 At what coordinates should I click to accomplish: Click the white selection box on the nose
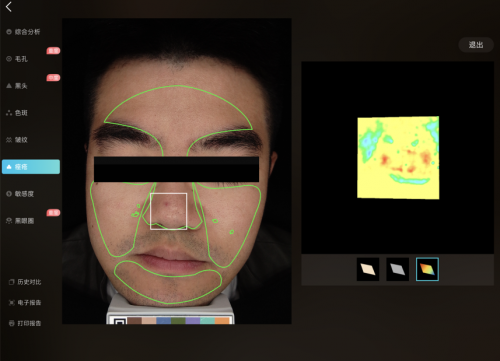[x=168, y=211]
